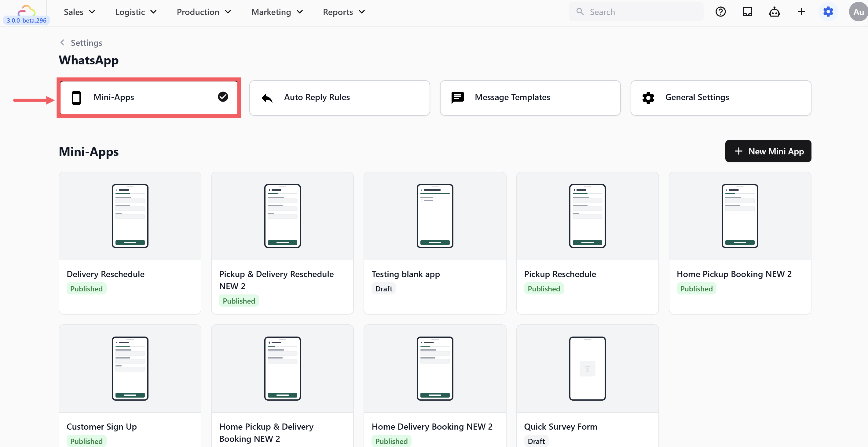The height and width of the screenshot is (447, 868).
Task: Click the Auto Reply Rules arrow icon
Action: pos(267,98)
